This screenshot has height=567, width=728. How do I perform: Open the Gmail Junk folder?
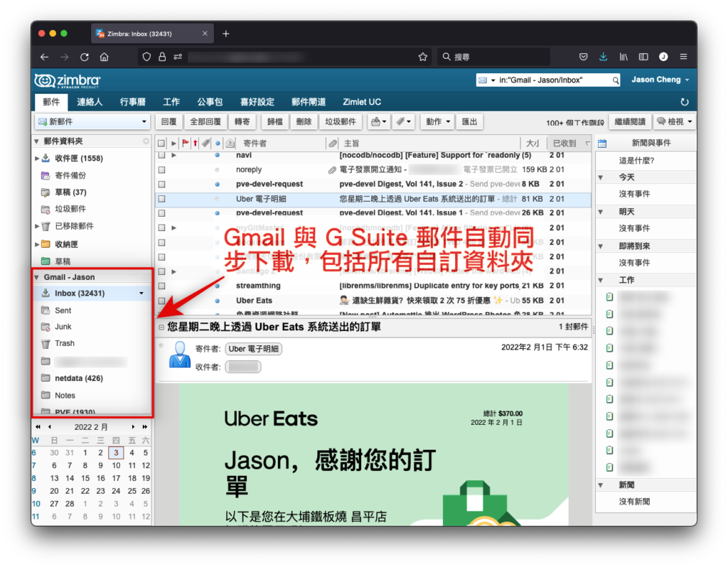[63, 327]
